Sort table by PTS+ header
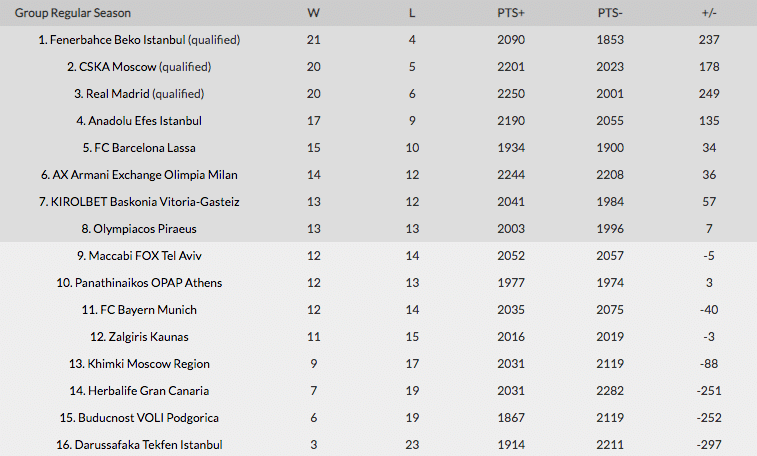 [x=509, y=13]
